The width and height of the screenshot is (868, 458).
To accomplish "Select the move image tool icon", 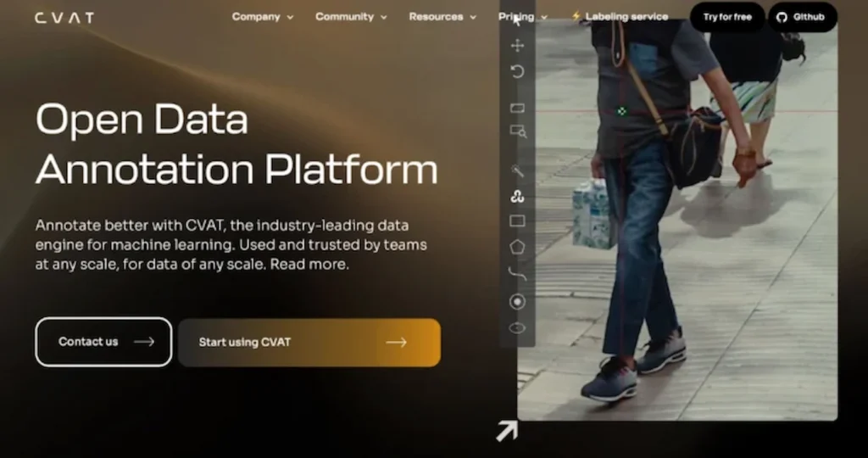I will click(x=517, y=46).
